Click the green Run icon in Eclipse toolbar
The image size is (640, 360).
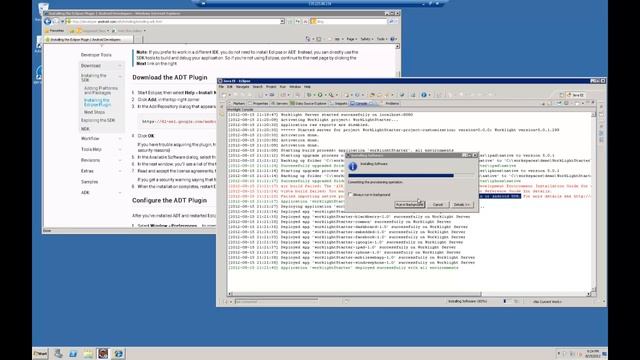click(x=320, y=95)
